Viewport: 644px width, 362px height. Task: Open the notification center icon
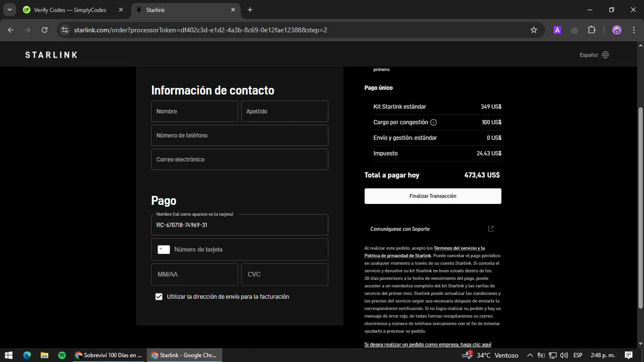pyautogui.click(x=629, y=355)
